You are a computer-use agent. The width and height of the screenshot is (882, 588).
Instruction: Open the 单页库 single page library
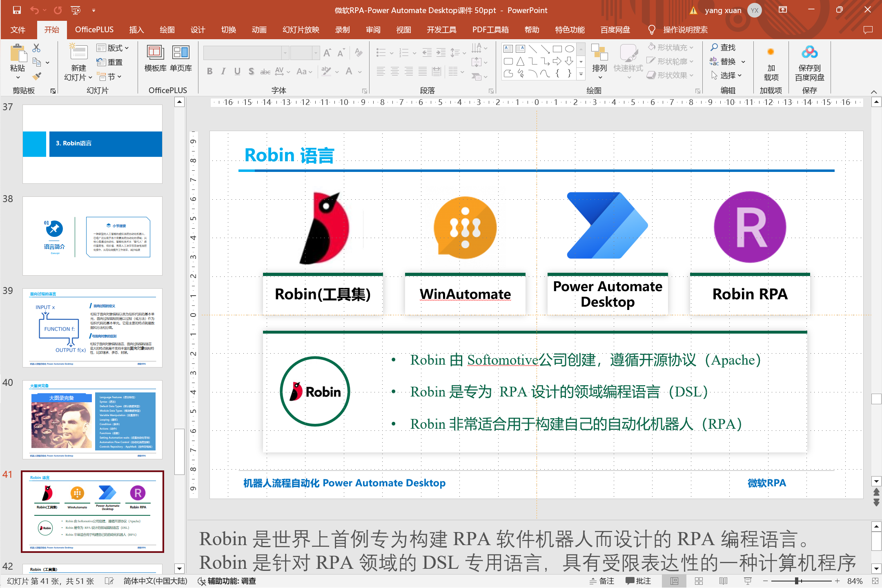click(181, 58)
